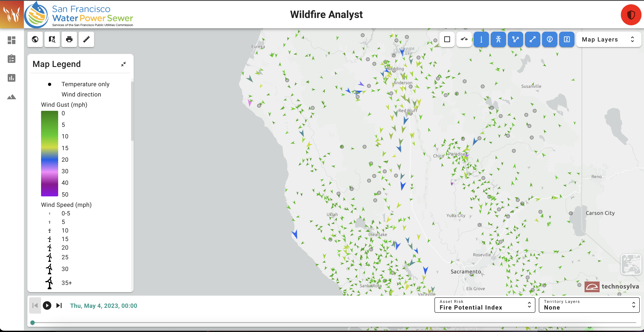Skip to next time step
This screenshot has width=644, height=332.
[59, 305]
